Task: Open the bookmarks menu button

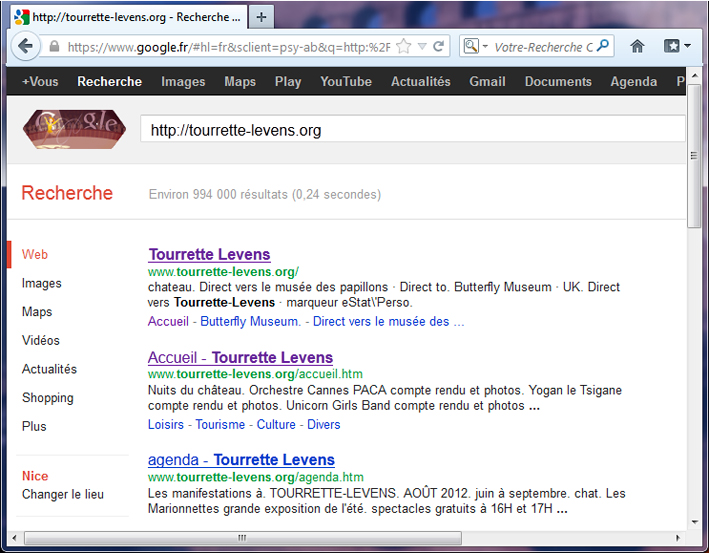Action: point(676,46)
